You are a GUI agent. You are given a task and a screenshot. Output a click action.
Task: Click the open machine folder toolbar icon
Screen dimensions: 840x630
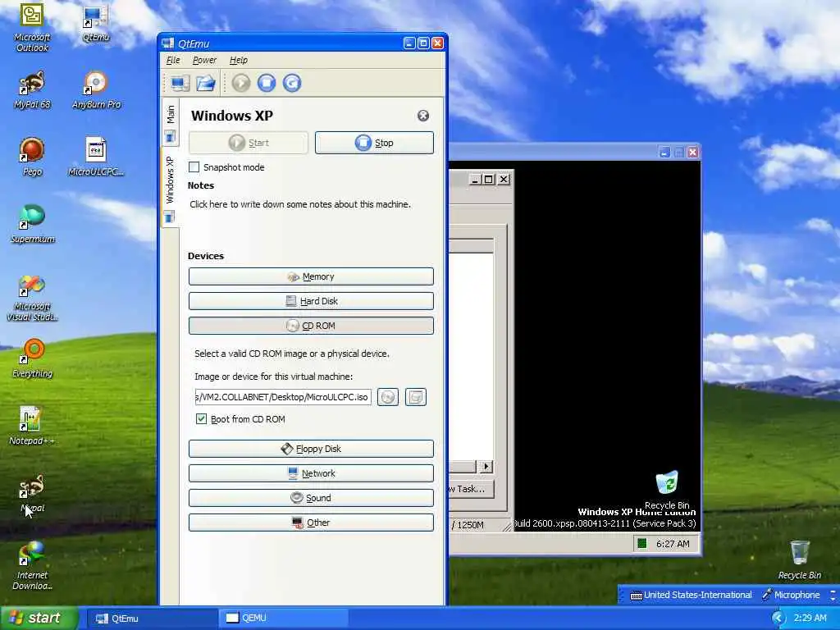(206, 83)
